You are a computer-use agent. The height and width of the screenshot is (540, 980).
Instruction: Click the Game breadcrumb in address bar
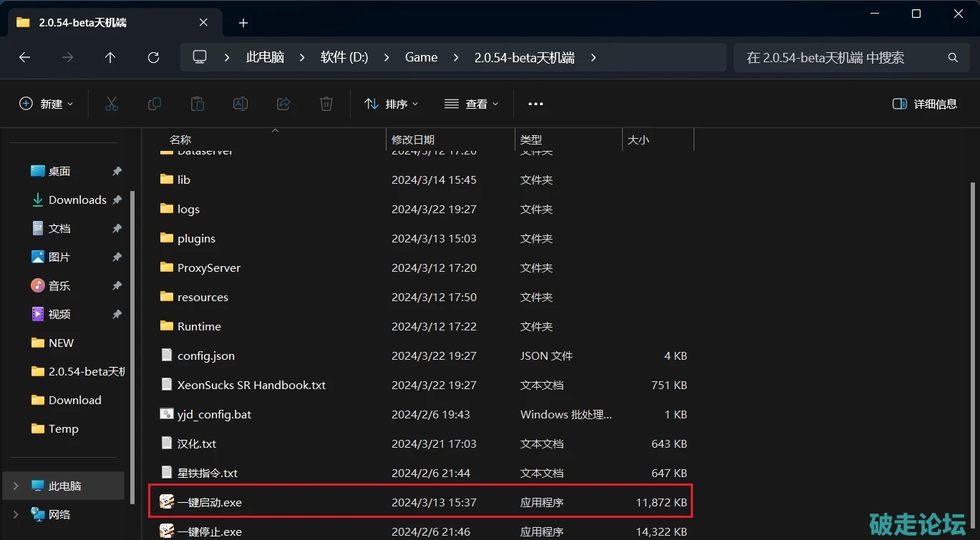pyautogui.click(x=421, y=57)
